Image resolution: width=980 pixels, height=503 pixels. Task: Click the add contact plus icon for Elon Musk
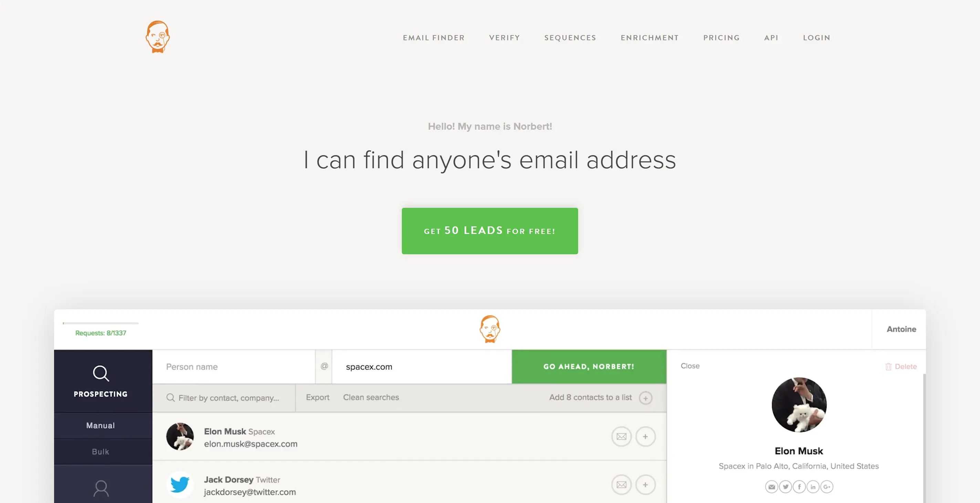pos(645,436)
